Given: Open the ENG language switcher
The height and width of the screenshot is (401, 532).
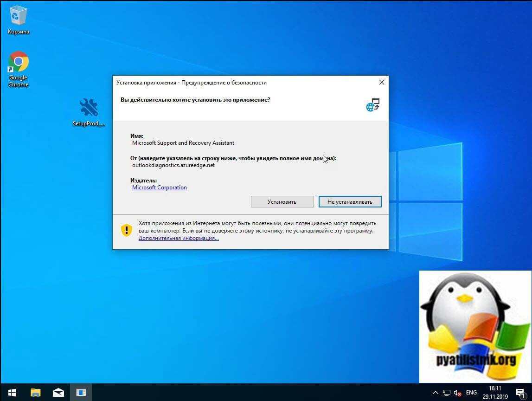Looking at the screenshot, I should click(x=471, y=392).
